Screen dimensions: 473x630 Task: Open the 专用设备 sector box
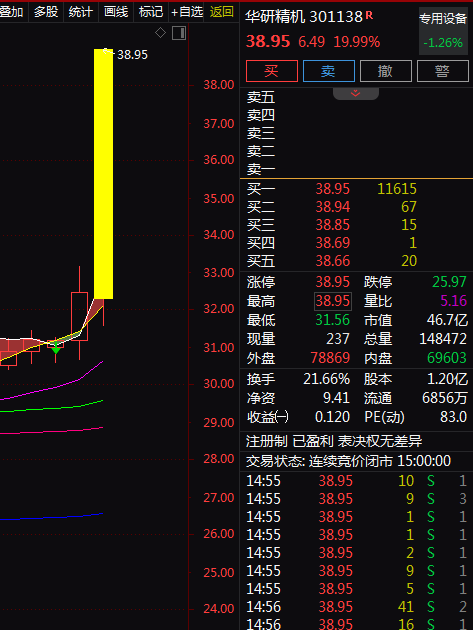tap(443, 31)
